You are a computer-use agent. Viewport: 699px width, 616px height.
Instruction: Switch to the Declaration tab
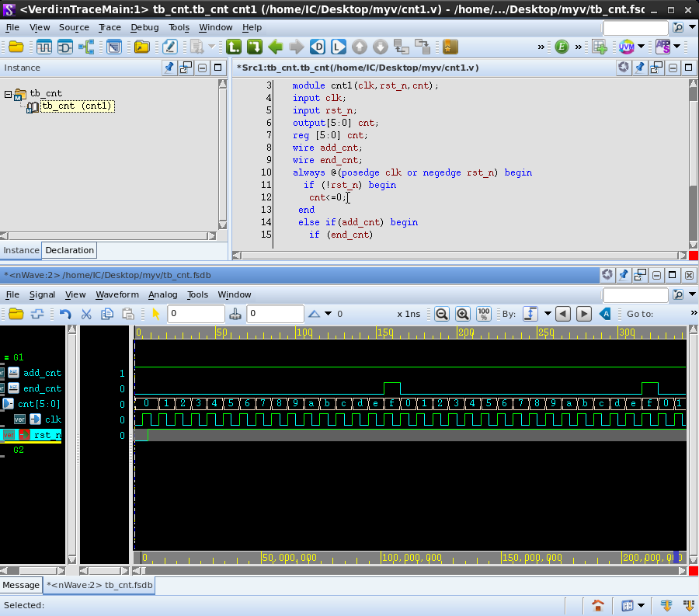69,250
